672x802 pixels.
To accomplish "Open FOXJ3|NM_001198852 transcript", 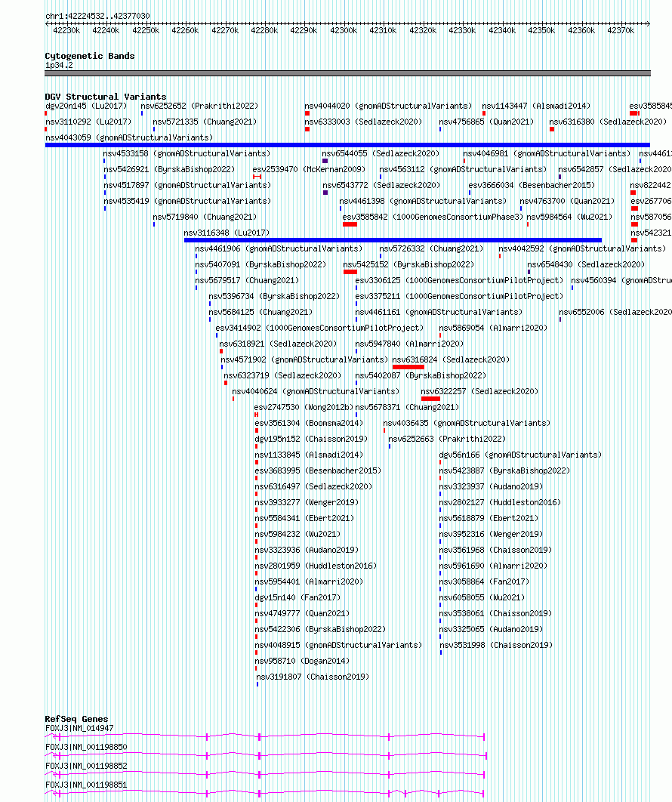I will (265, 774).
